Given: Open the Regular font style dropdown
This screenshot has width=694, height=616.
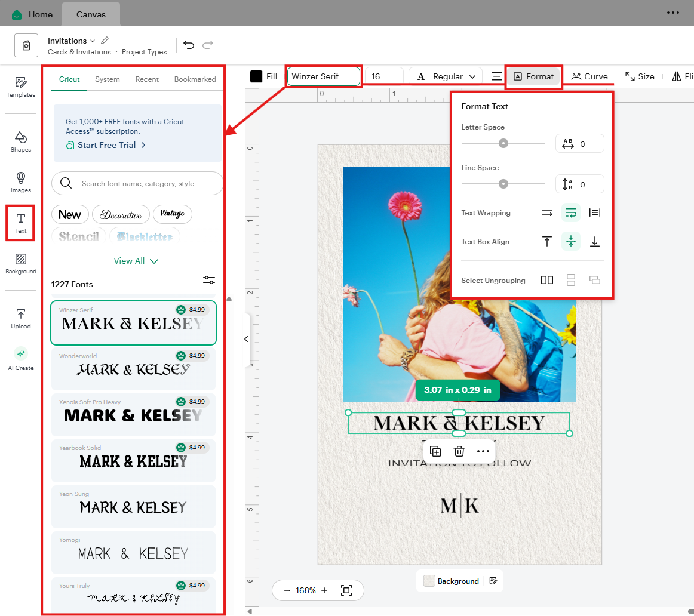Looking at the screenshot, I should coord(446,76).
